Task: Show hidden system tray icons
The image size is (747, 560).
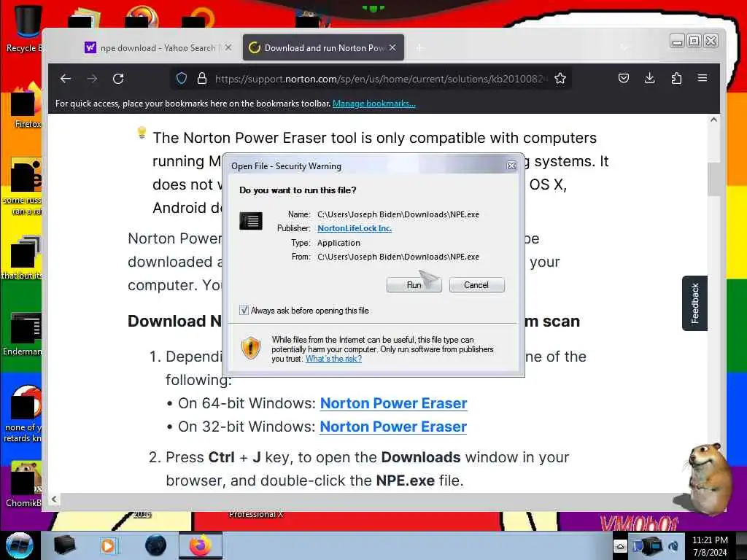Action: [620, 545]
